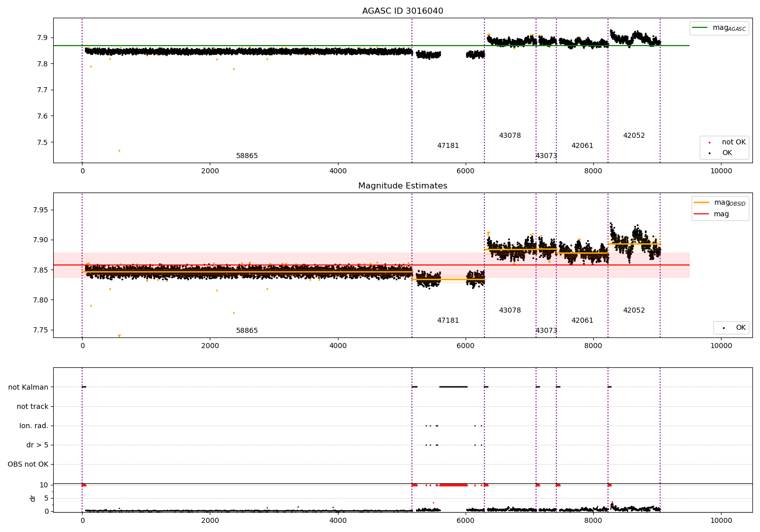Click the 'AGASC ID 3016040' plot title
This screenshot has height=532, width=760.
(402, 11)
